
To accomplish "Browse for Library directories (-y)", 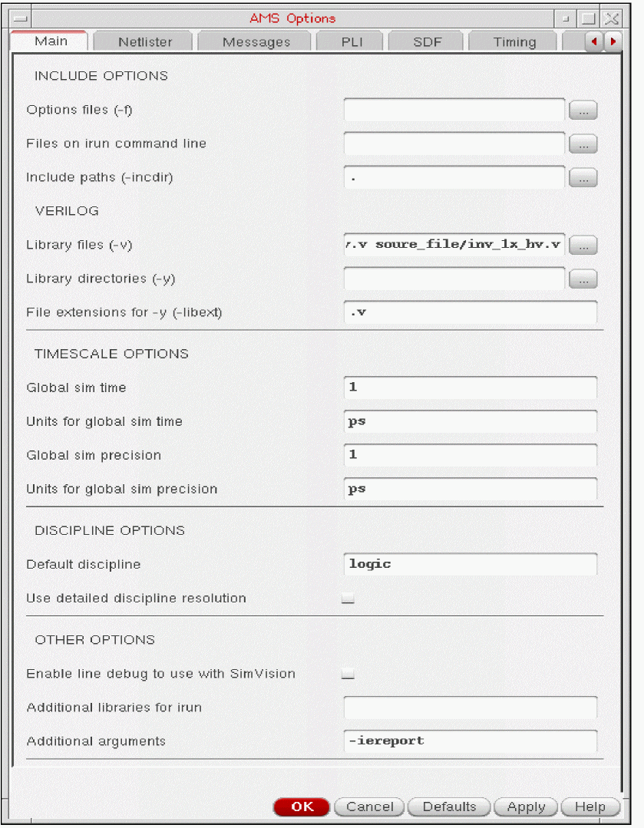I will [x=583, y=279].
